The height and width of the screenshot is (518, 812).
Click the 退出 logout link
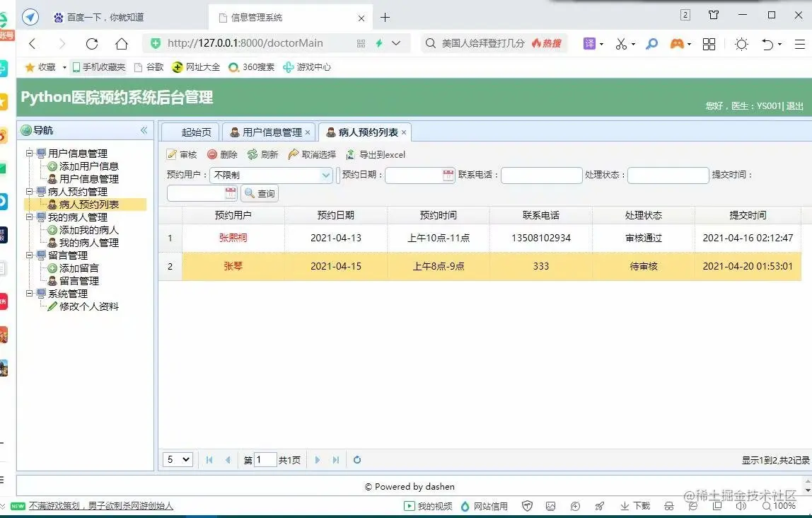[x=794, y=106]
